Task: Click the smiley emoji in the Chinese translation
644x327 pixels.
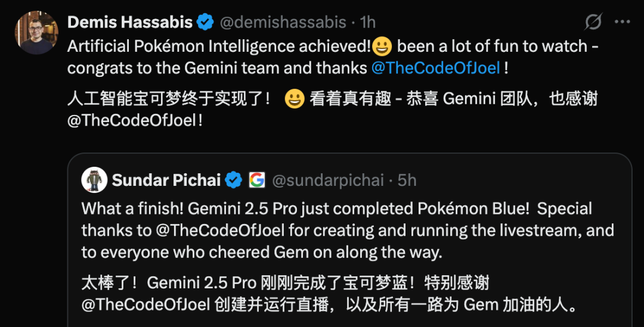Action: coord(295,99)
